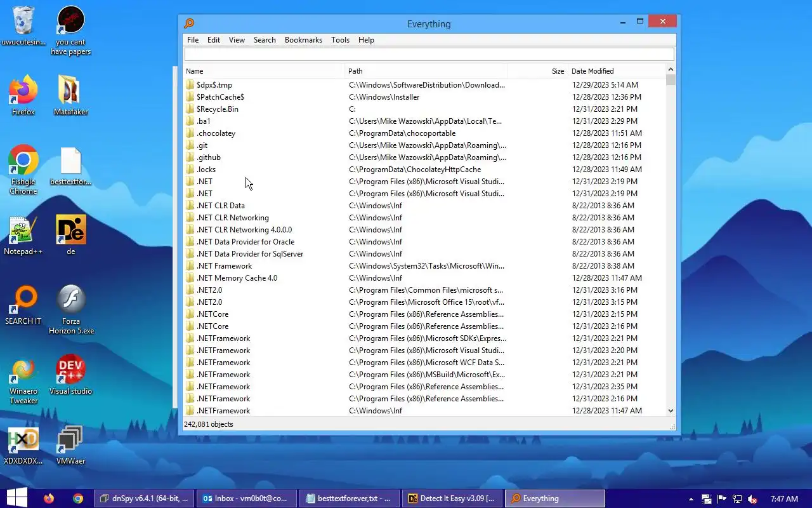Select .NET CLR Data entry
The image size is (812, 508).
click(x=221, y=206)
